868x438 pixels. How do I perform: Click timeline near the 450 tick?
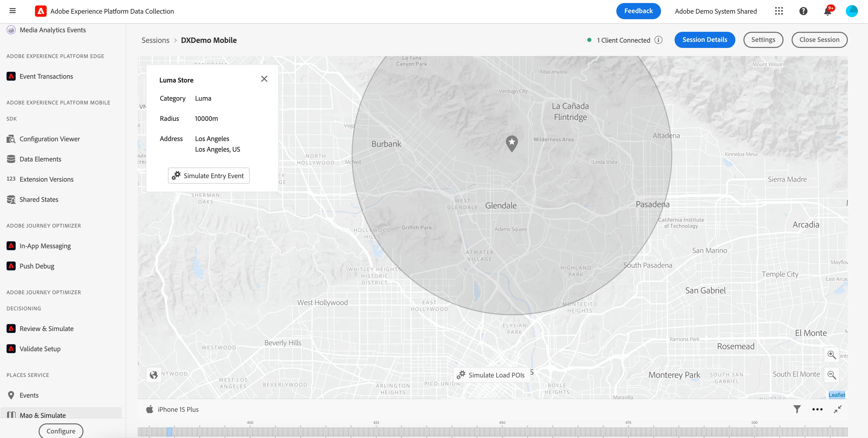(x=502, y=432)
